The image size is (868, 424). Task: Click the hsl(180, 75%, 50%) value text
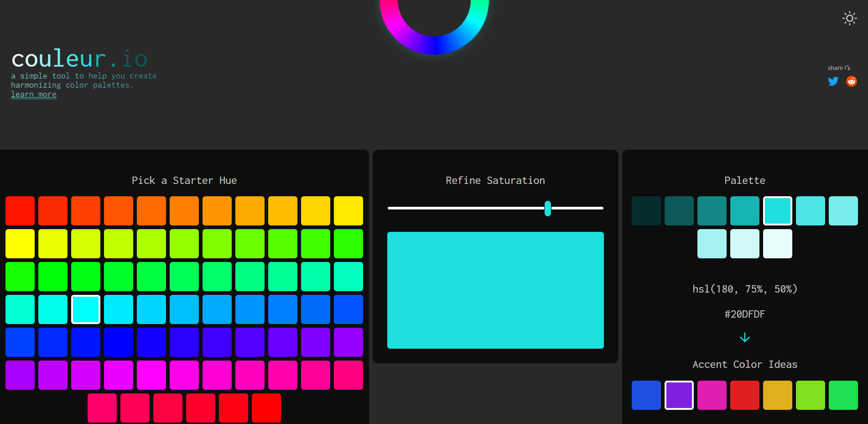pos(745,289)
